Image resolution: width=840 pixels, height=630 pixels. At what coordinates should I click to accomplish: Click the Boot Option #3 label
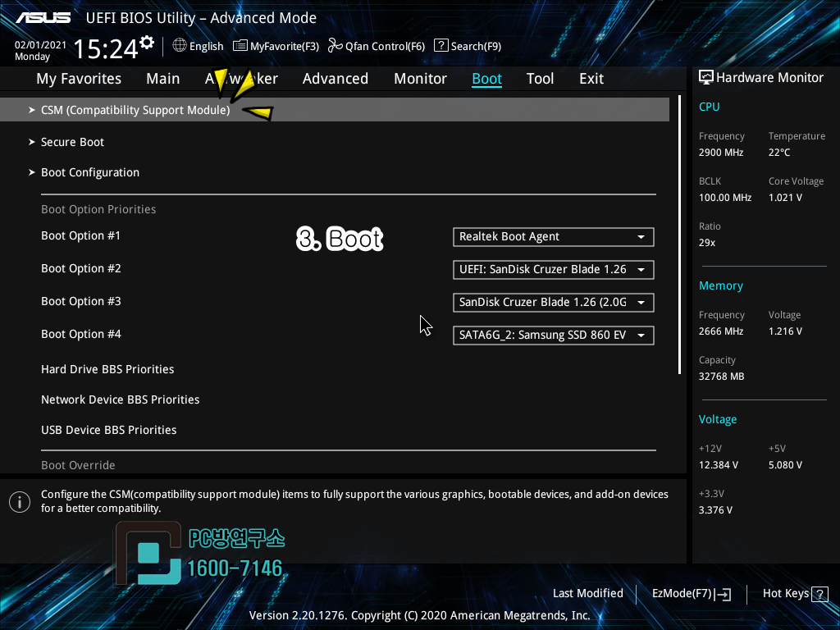(x=81, y=301)
